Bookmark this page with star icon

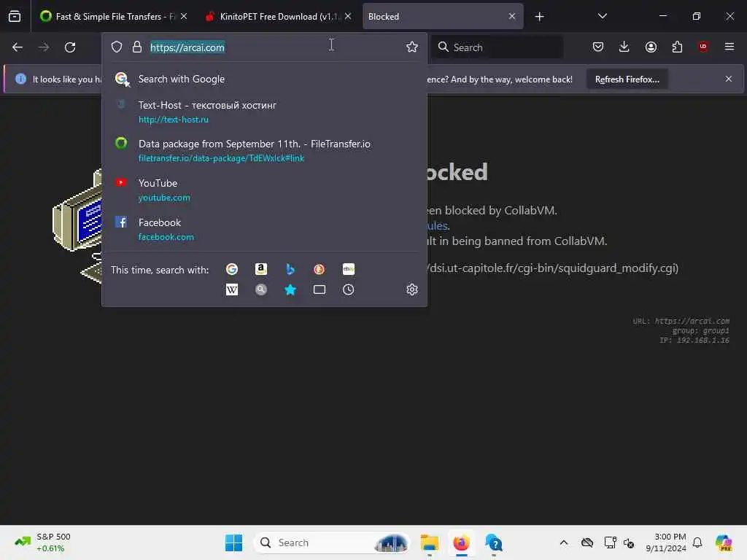tap(412, 47)
